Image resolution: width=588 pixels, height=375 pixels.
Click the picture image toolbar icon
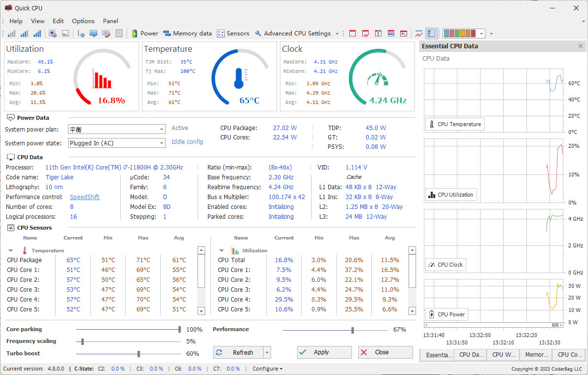pyautogui.click(x=66, y=34)
